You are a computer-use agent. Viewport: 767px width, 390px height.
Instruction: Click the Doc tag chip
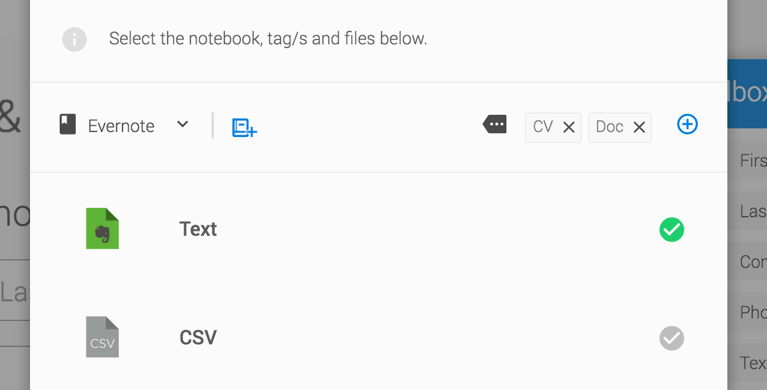620,128
